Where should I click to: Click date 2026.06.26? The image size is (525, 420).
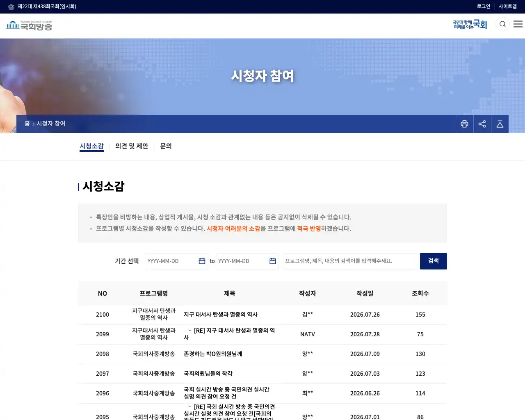365,393
